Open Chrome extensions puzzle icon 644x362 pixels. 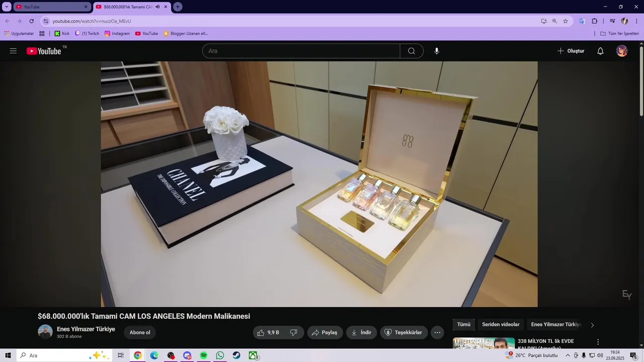(594, 21)
